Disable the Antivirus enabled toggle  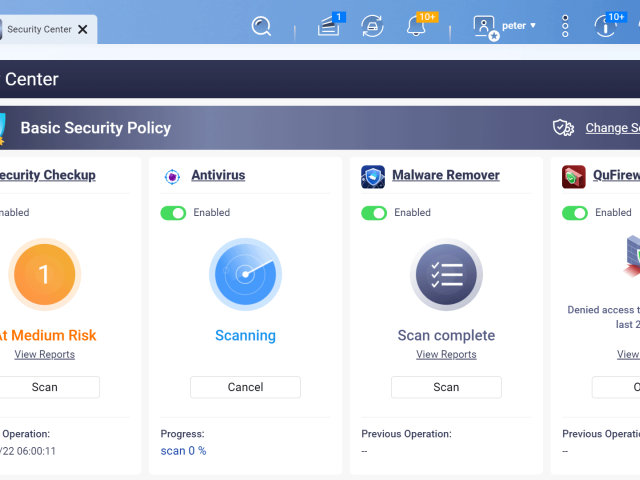coord(173,213)
